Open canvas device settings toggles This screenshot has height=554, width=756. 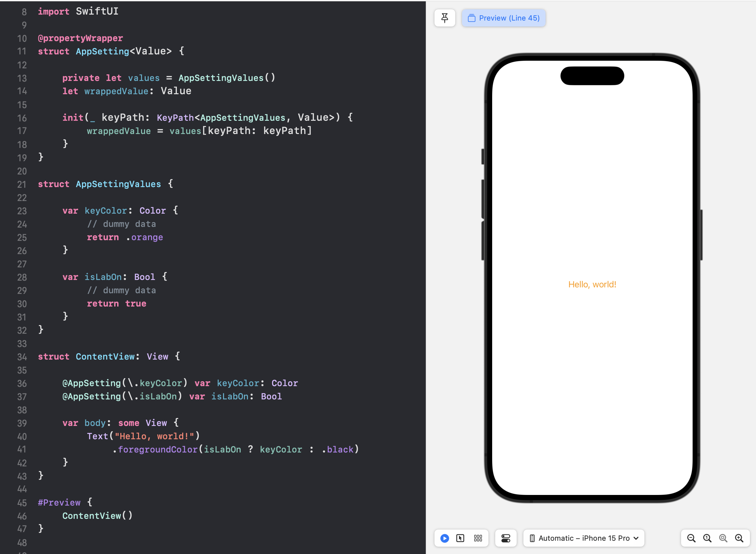(505, 538)
